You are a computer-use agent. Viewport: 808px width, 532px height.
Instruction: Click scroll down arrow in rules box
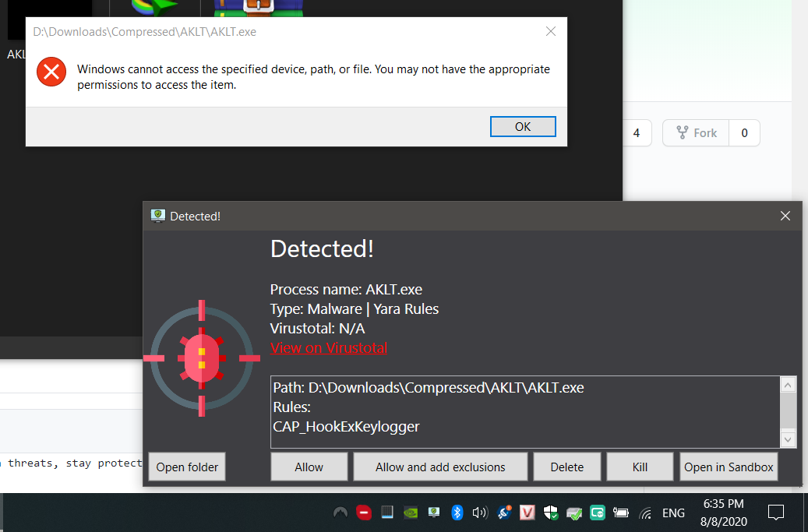click(x=788, y=439)
